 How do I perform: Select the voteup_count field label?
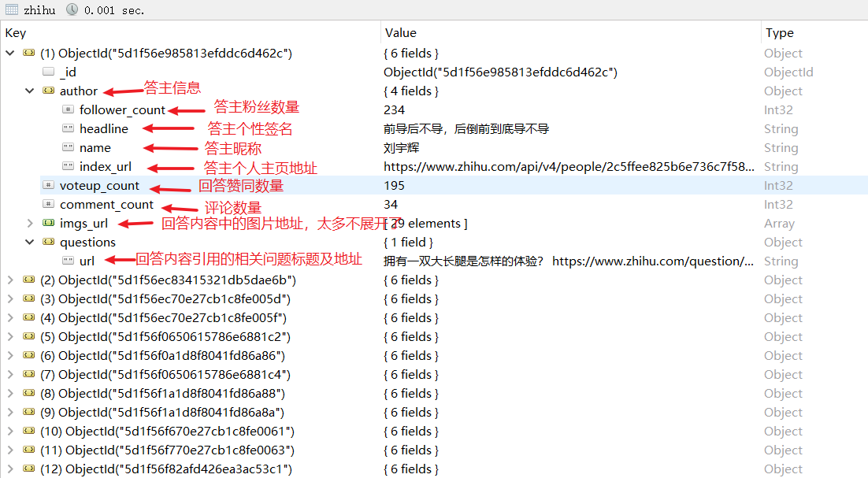click(100, 186)
